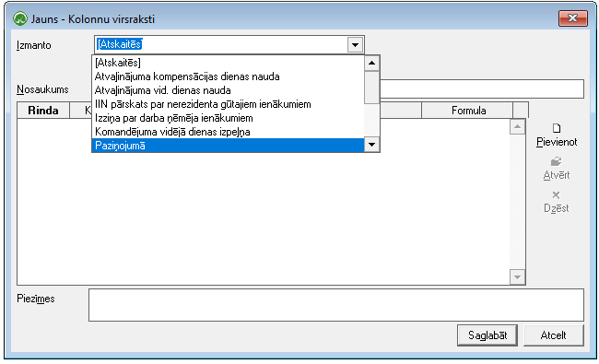This screenshot has height=364, width=599.
Task: Click the Atcelt button
Action: pyautogui.click(x=553, y=335)
